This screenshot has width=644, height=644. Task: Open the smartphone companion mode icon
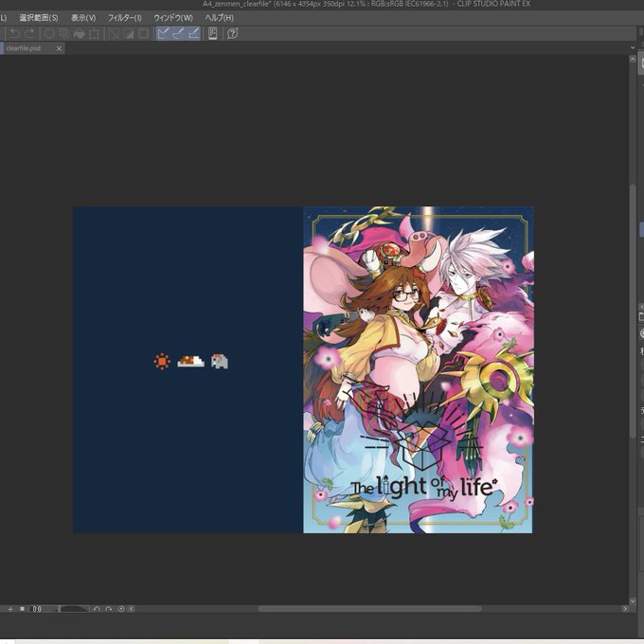(213, 34)
